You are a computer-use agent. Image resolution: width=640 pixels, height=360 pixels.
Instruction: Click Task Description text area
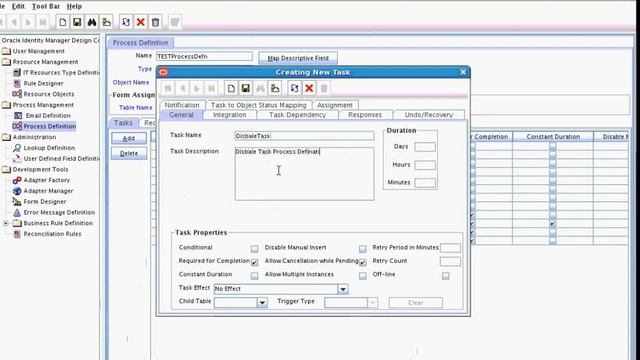304,174
